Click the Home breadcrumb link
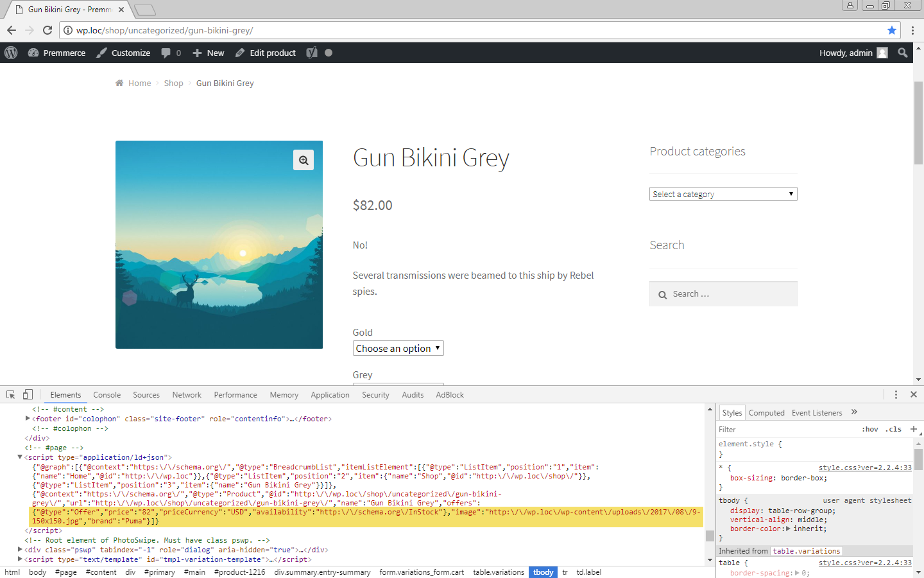924x578 pixels. point(139,83)
